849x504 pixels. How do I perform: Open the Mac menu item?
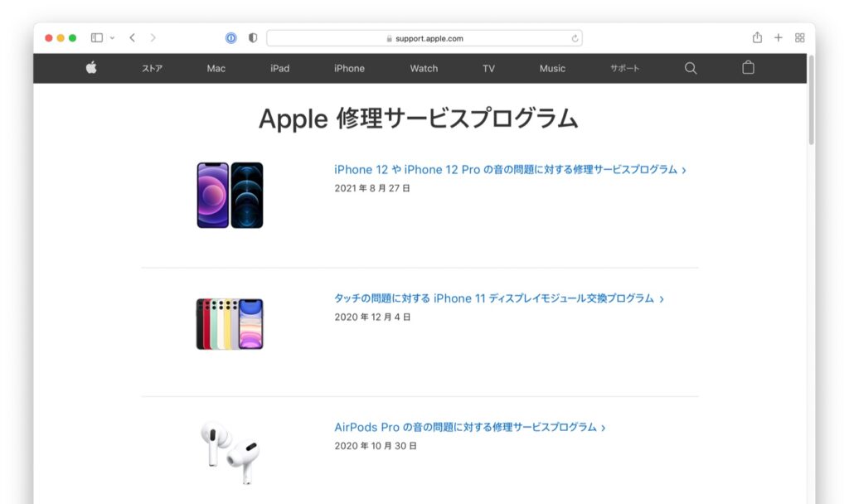click(216, 69)
